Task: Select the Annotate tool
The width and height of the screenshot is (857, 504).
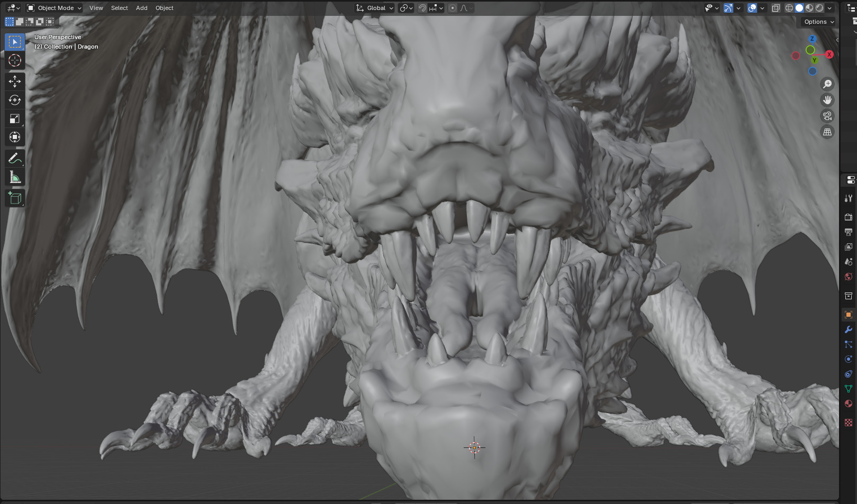Action: coord(15,159)
